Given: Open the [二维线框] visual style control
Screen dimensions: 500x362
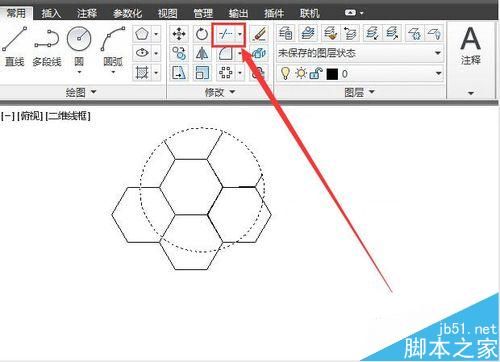Looking at the screenshot, I should [x=68, y=116].
